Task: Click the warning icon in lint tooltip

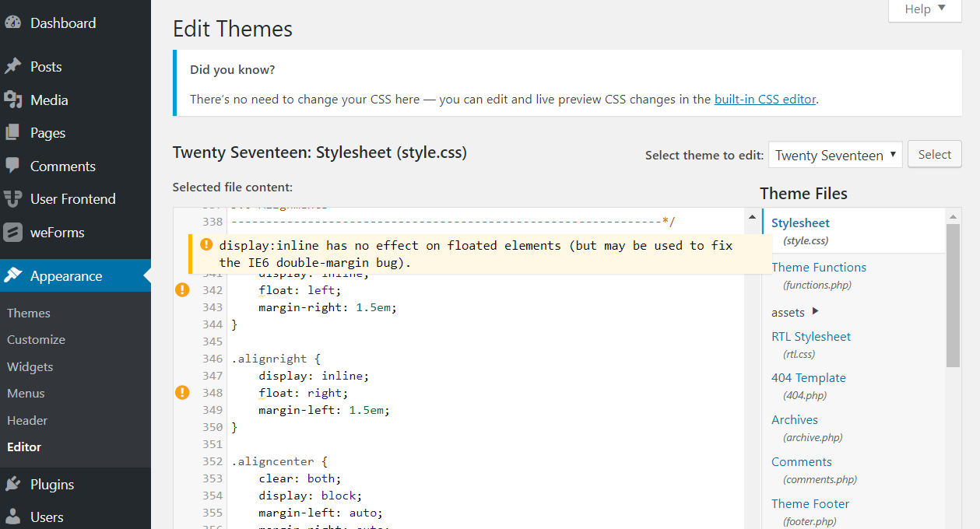Action: coord(206,244)
